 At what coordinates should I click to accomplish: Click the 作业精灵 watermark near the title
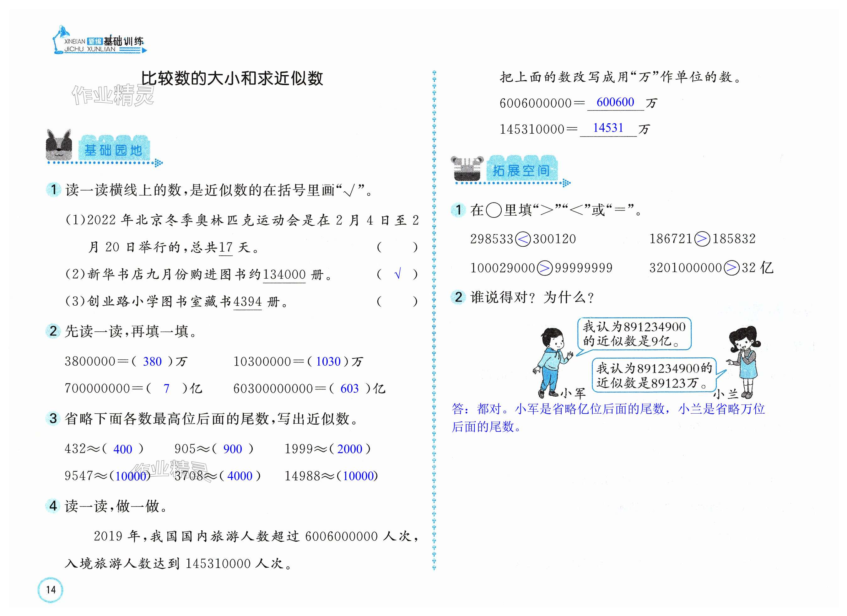coord(113,95)
